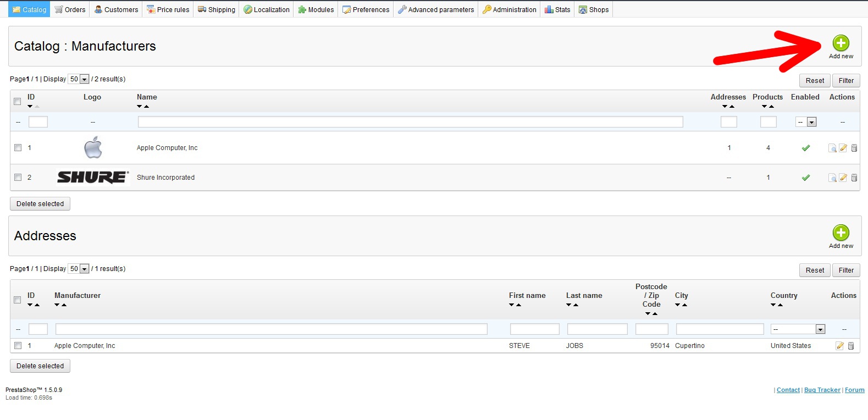The height and width of the screenshot is (420, 868).
Task: Check the Apple Computer, Inc manufacturer row
Action: click(18, 148)
